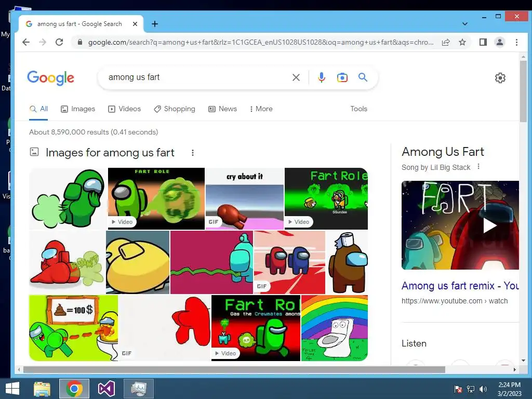Open the network tray icon
Image resolution: width=532 pixels, height=399 pixels.
pos(471,389)
